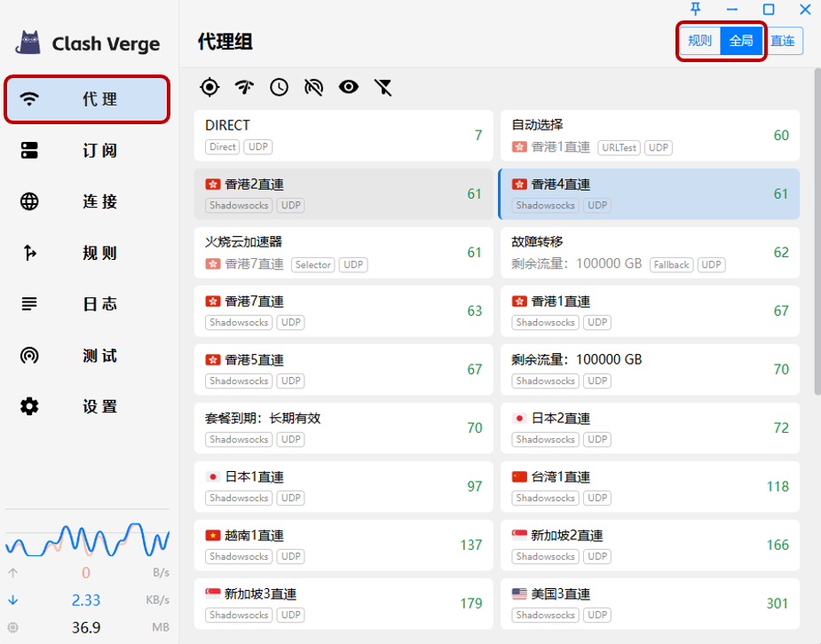Click the clock sort-by-delay icon
The image size is (821, 644).
[x=279, y=87]
